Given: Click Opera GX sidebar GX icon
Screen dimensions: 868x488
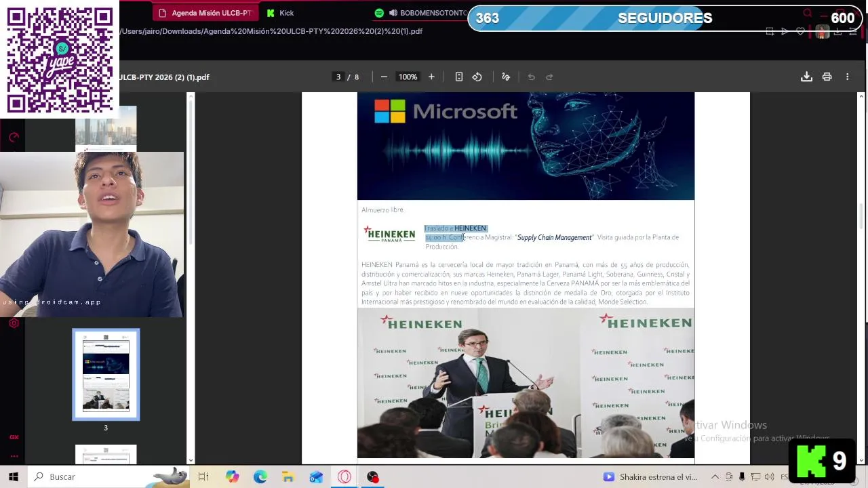Looking at the screenshot, I should [x=14, y=437].
